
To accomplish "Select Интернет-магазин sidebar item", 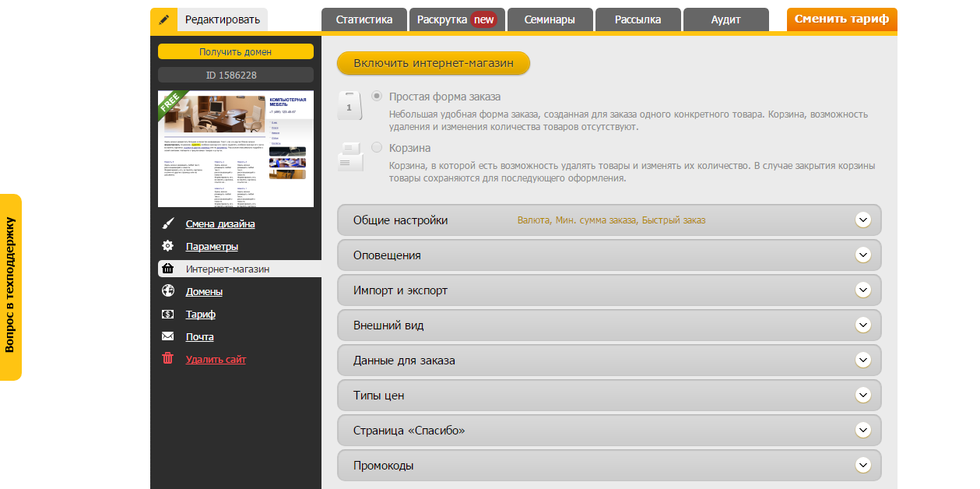I will pyautogui.click(x=240, y=269).
